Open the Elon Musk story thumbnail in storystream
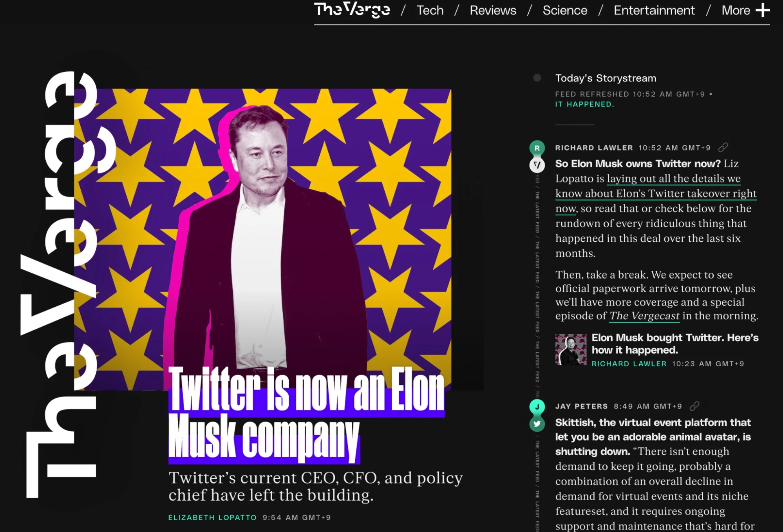 [x=571, y=349]
